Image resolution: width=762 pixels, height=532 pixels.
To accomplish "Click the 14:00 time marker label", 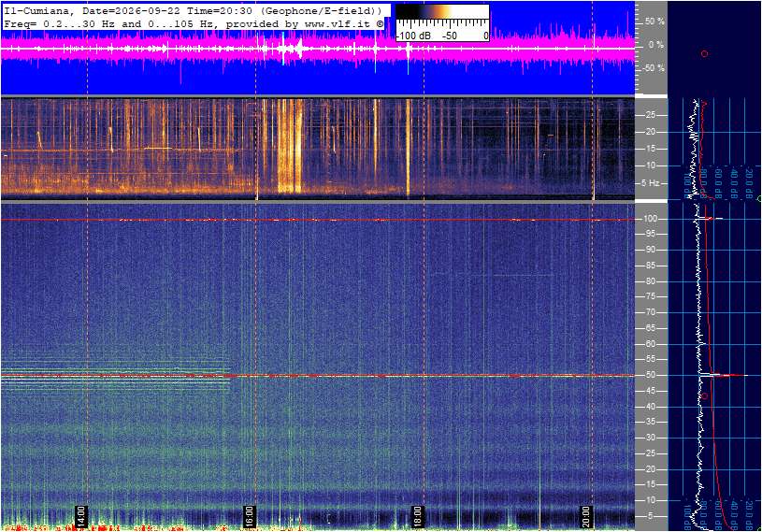I will pyautogui.click(x=80, y=516).
